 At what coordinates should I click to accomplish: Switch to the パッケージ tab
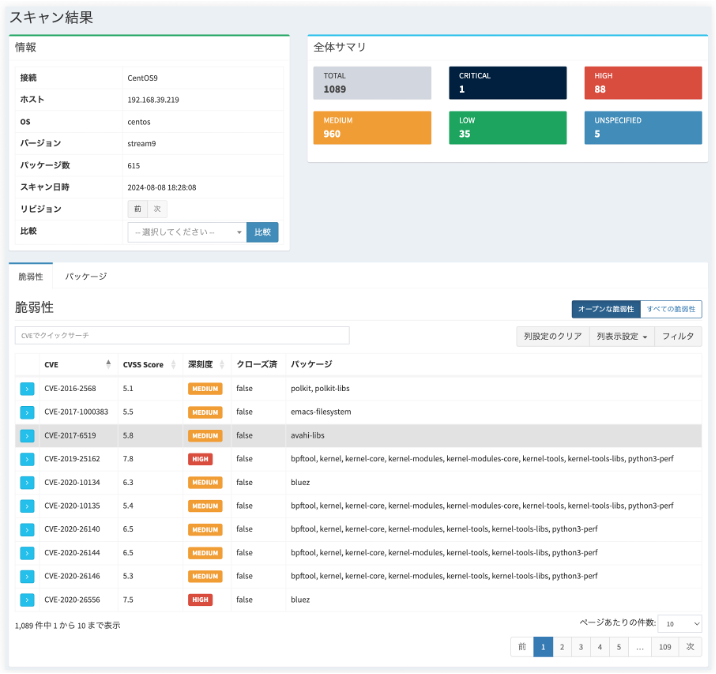(x=86, y=276)
